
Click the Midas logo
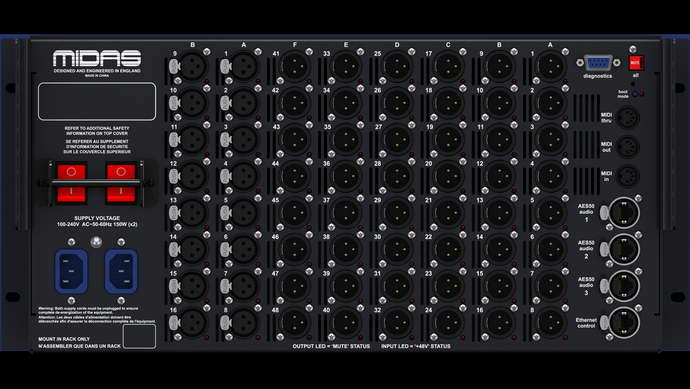[x=97, y=59]
